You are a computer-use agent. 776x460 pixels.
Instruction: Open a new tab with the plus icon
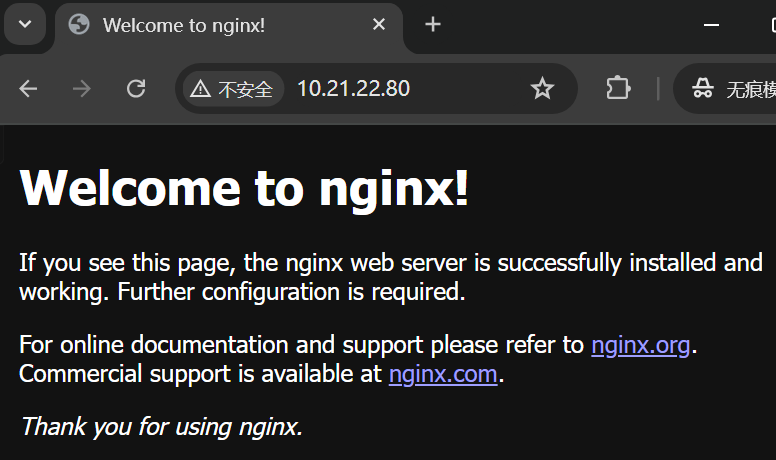[x=433, y=25]
